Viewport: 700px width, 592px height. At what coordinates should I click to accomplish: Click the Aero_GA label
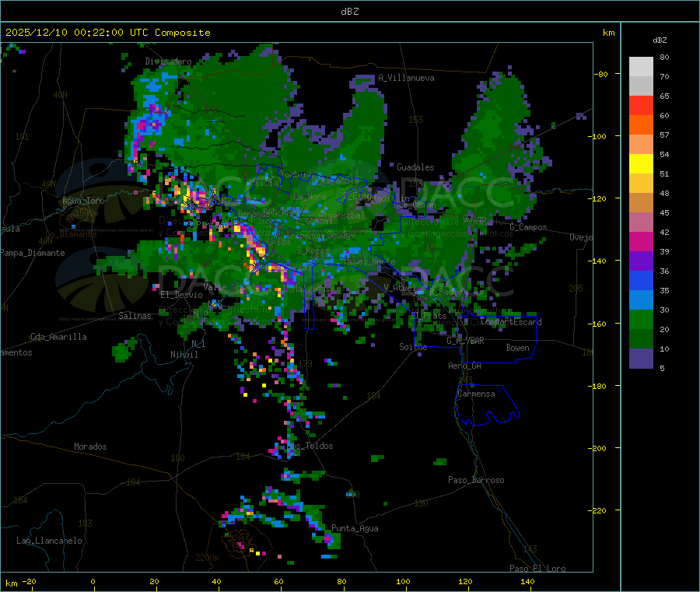[x=465, y=366]
